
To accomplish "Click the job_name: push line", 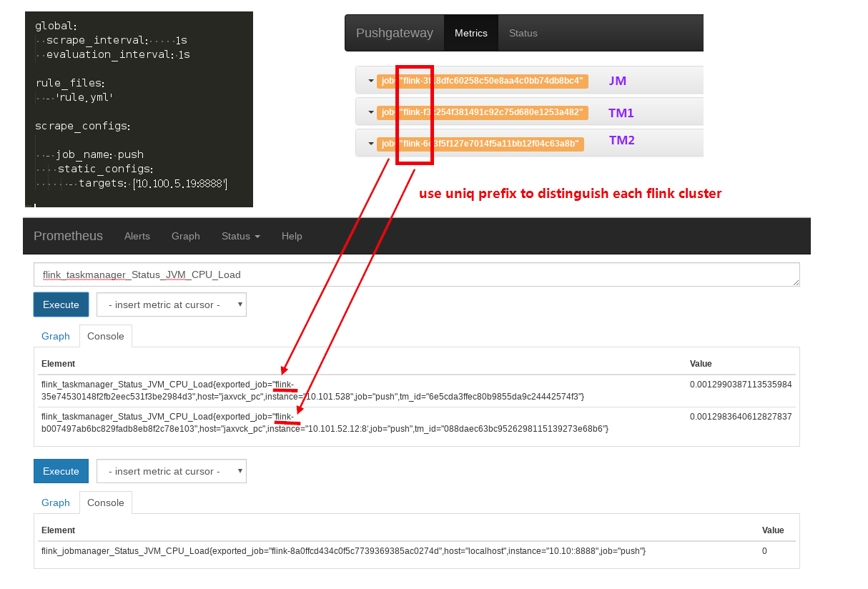I will (99, 155).
